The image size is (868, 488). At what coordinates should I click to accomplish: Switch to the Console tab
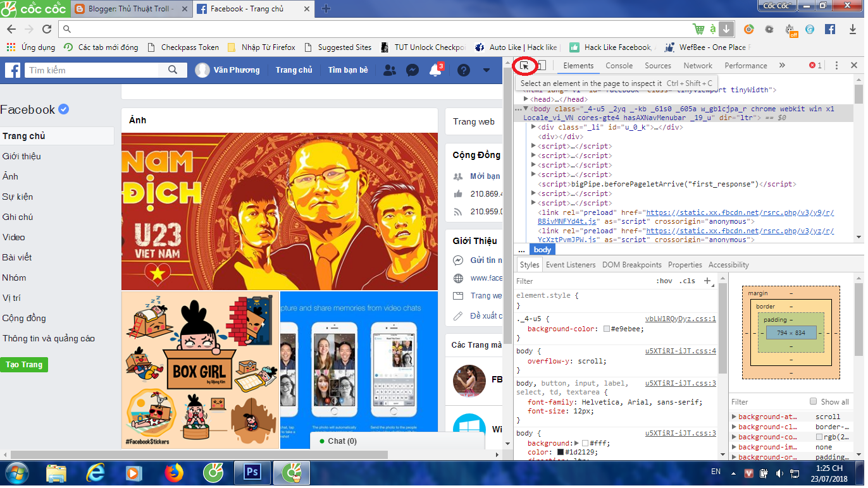[619, 65]
